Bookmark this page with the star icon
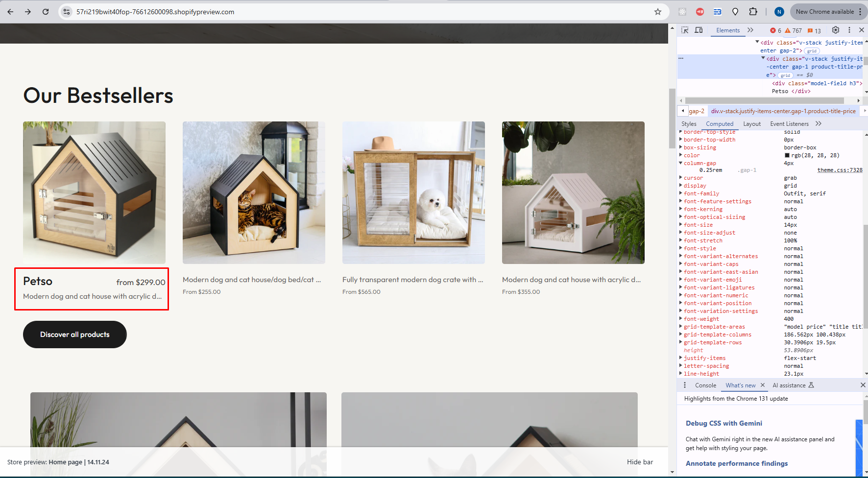 [x=658, y=12]
